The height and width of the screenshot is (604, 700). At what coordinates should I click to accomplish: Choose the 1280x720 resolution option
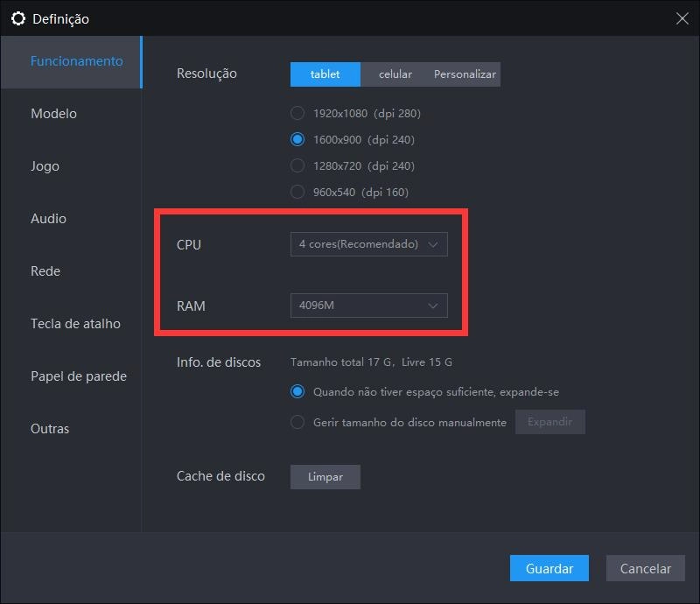[296, 165]
